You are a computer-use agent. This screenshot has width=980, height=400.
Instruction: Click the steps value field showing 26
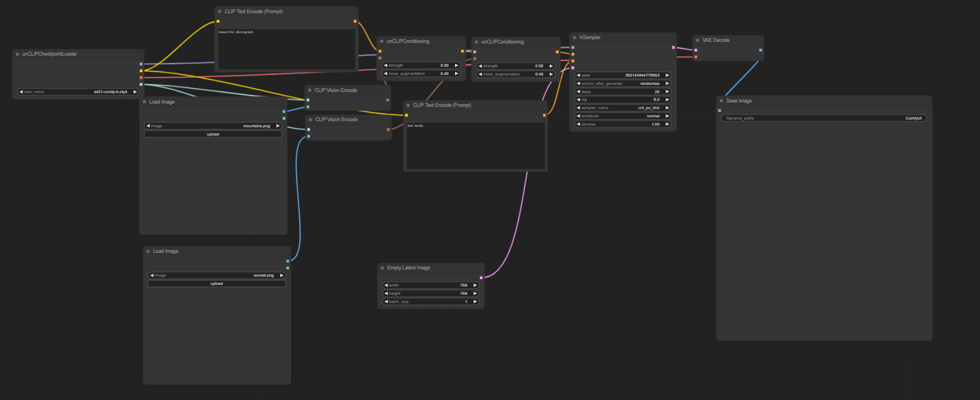click(623, 92)
